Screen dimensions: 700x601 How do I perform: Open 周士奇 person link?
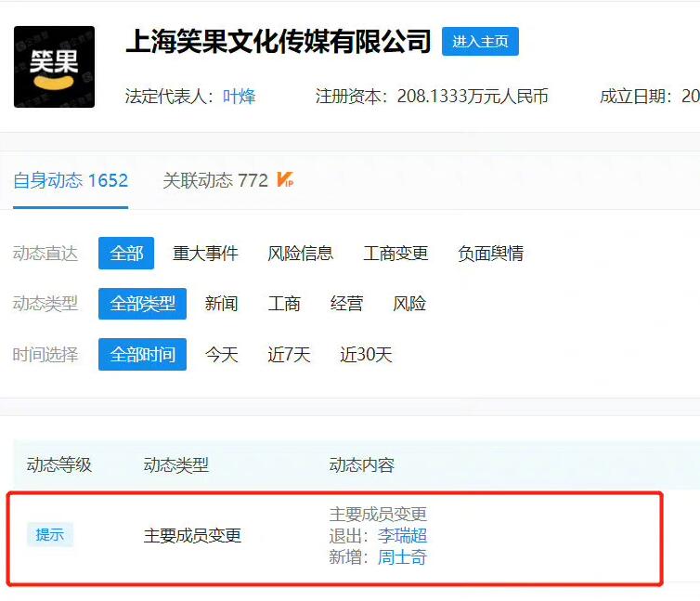click(402, 557)
